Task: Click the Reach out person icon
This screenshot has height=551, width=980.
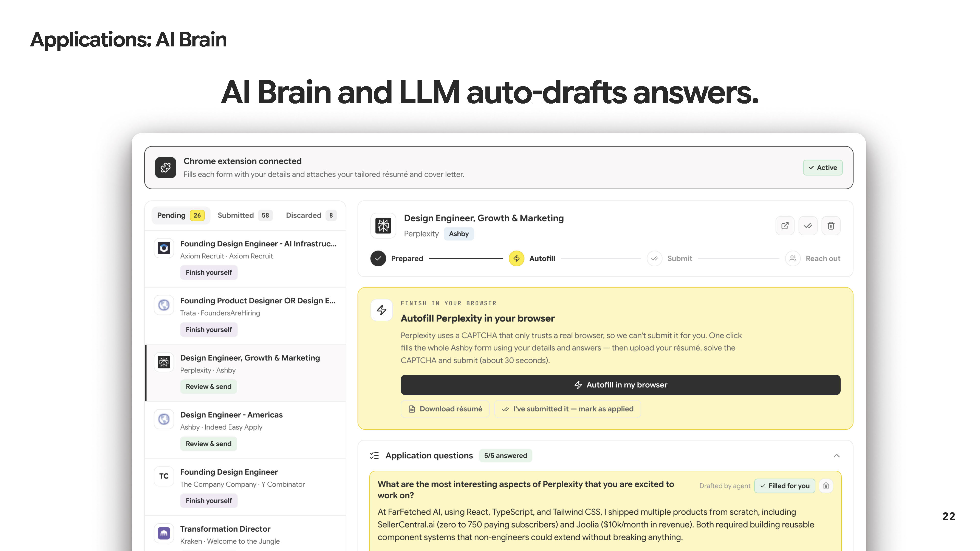Action: (793, 259)
